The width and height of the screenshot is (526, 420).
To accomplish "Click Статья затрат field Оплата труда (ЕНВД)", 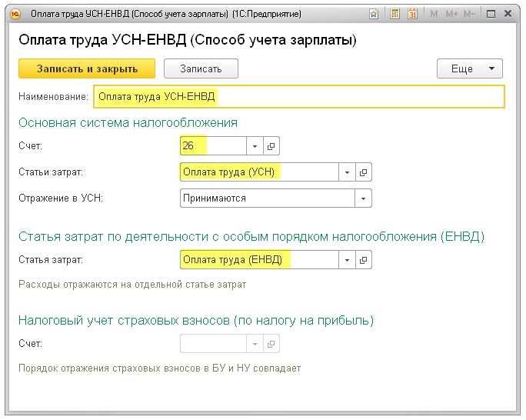I will [x=259, y=260].
